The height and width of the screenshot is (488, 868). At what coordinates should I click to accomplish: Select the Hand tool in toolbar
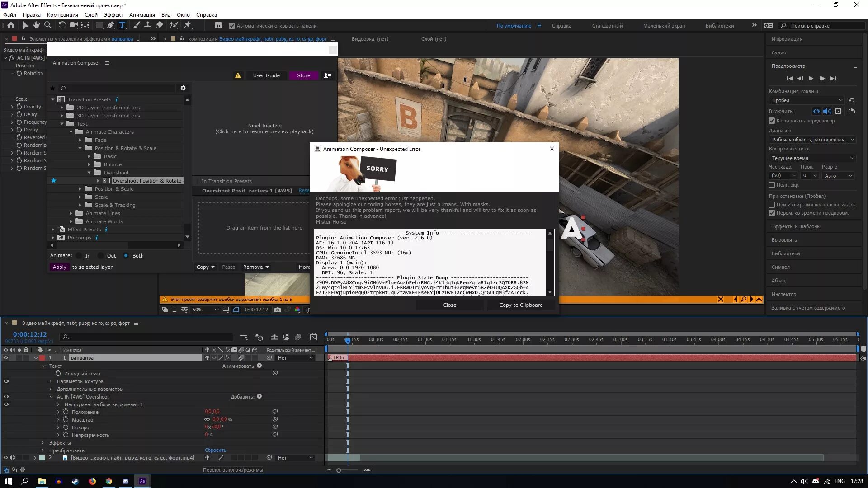[x=36, y=25]
